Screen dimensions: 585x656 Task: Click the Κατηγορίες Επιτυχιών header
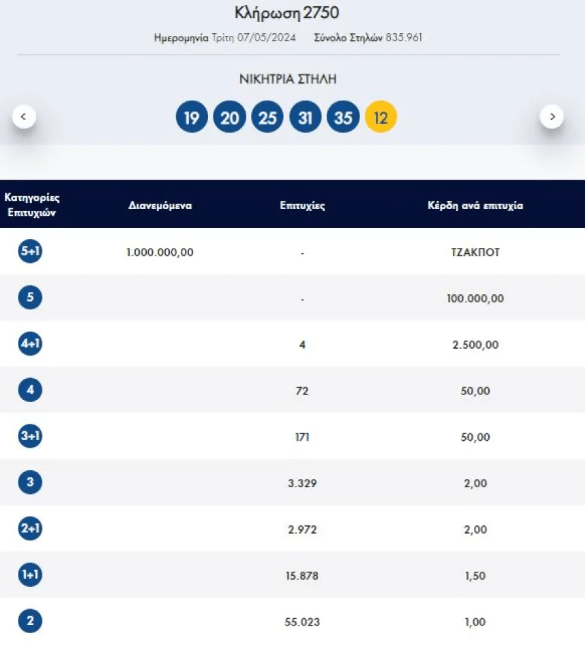(32, 205)
